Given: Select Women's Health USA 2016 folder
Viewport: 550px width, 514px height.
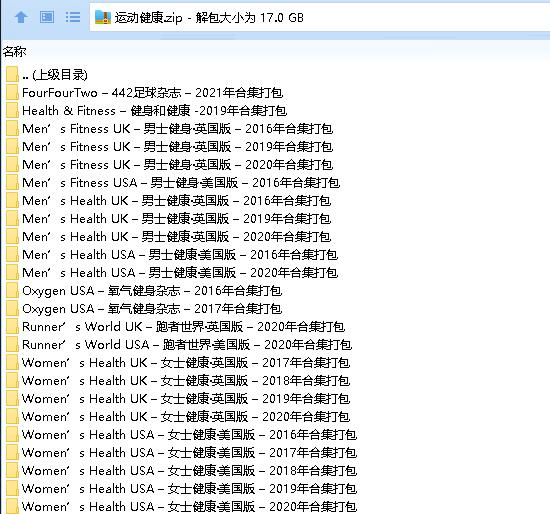Looking at the screenshot, I should 189,435.
